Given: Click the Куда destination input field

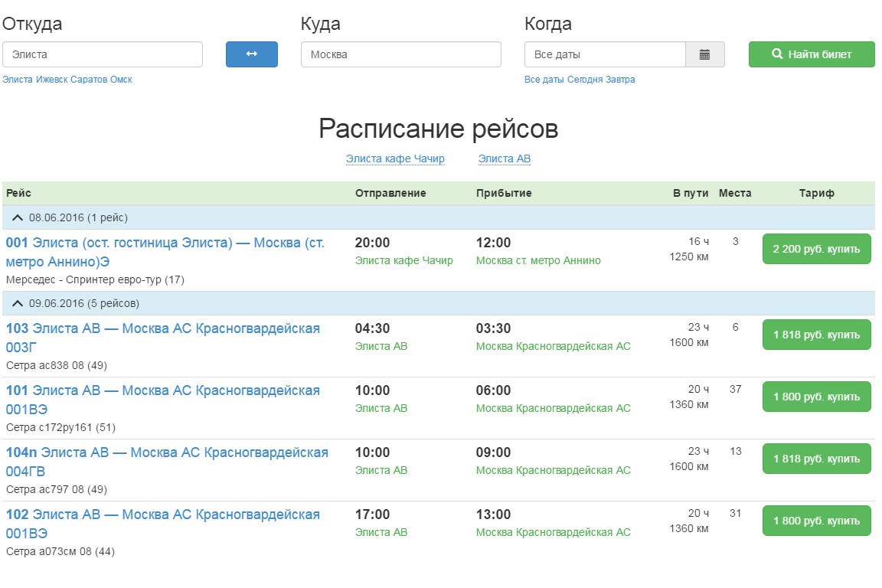Looking at the screenshot, I should (400, 54).
